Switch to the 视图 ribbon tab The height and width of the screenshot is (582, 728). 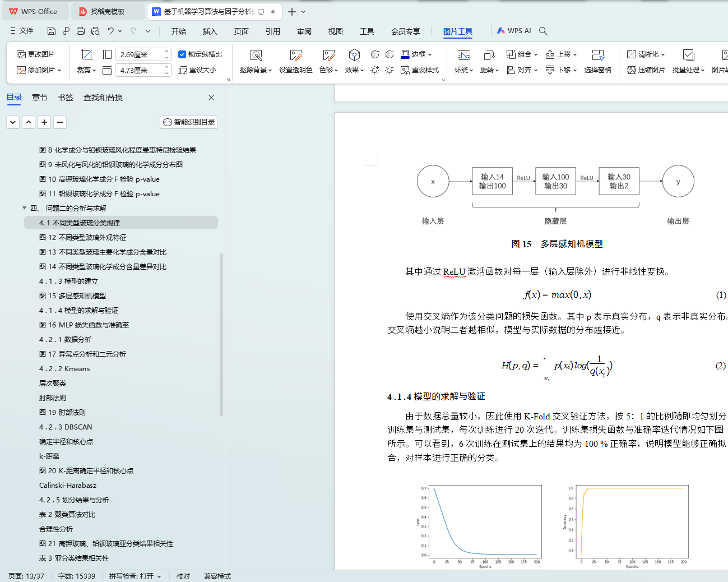click(336, 31)
